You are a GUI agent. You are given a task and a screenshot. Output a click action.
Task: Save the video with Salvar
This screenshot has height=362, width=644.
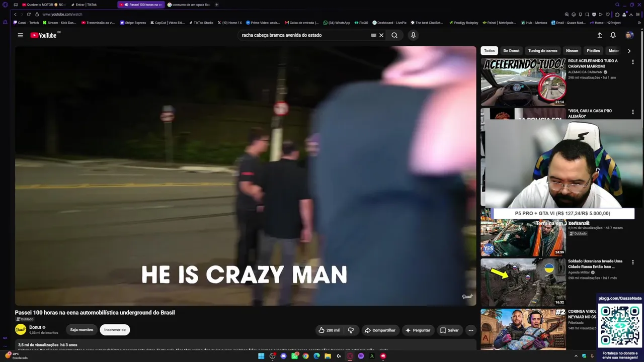click(x=449, y=330)
